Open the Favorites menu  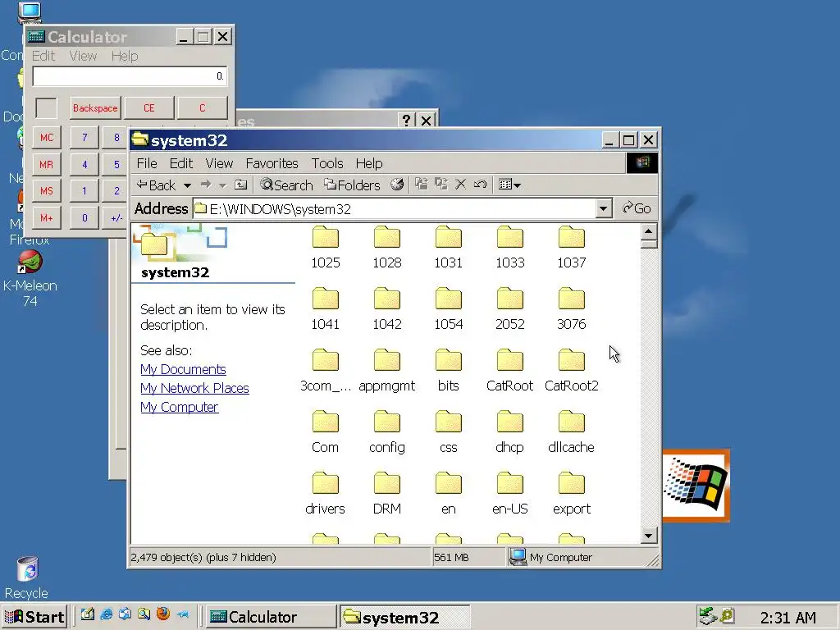272,163
